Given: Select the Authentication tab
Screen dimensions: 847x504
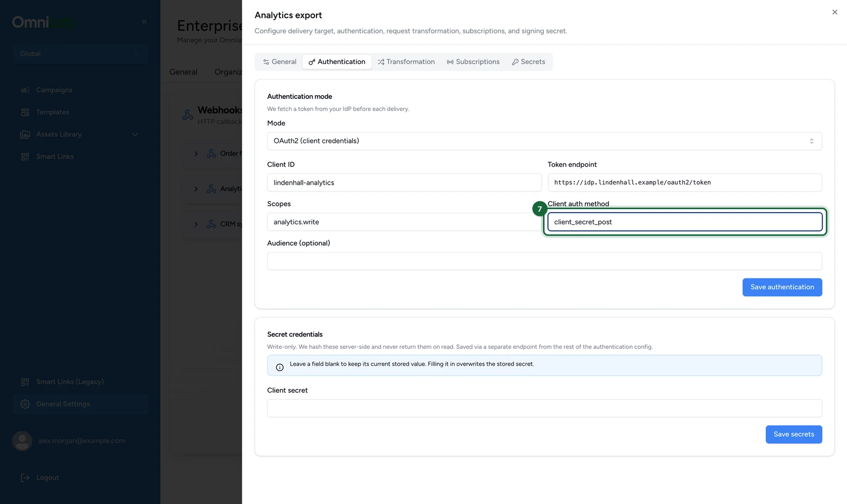Looking at the screenshot, I should coord(337,62).
